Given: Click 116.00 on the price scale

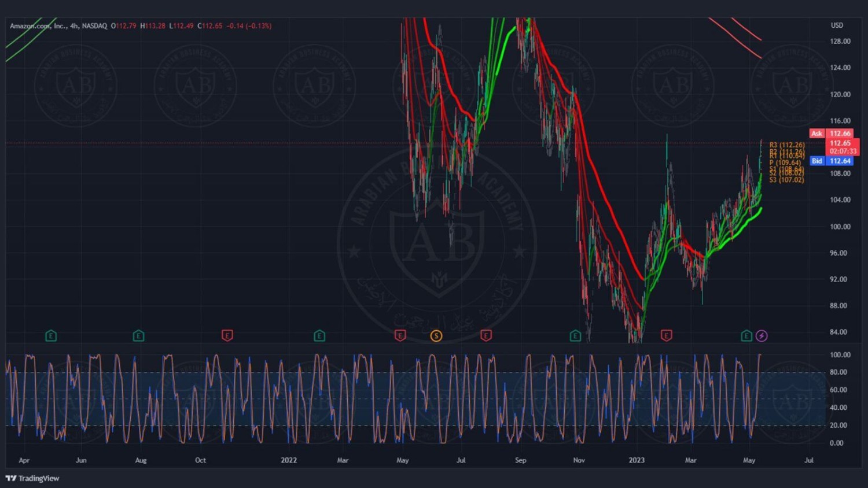Looking at the screenshot, I should pyautogui.click(x=840, y=121).
